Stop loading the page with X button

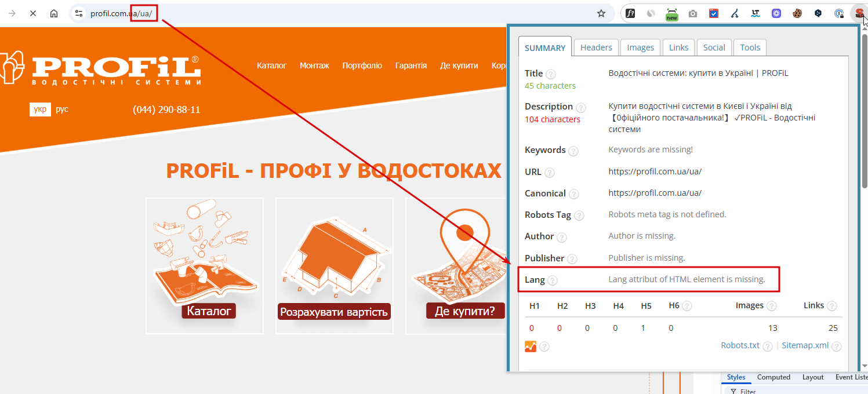click(33, 13)
